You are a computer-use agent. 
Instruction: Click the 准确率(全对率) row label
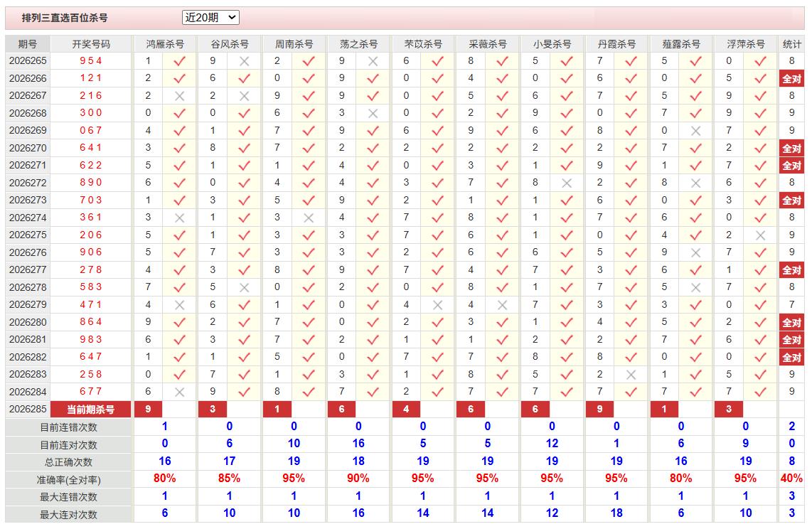[68, 480]
